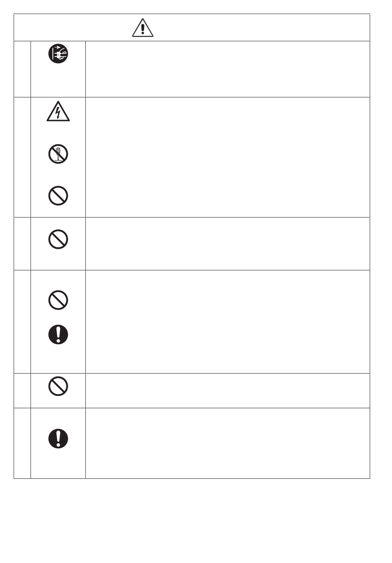Click the black exclamation circle in fourth row
The image size is (392, 563).
click(58, 334)
